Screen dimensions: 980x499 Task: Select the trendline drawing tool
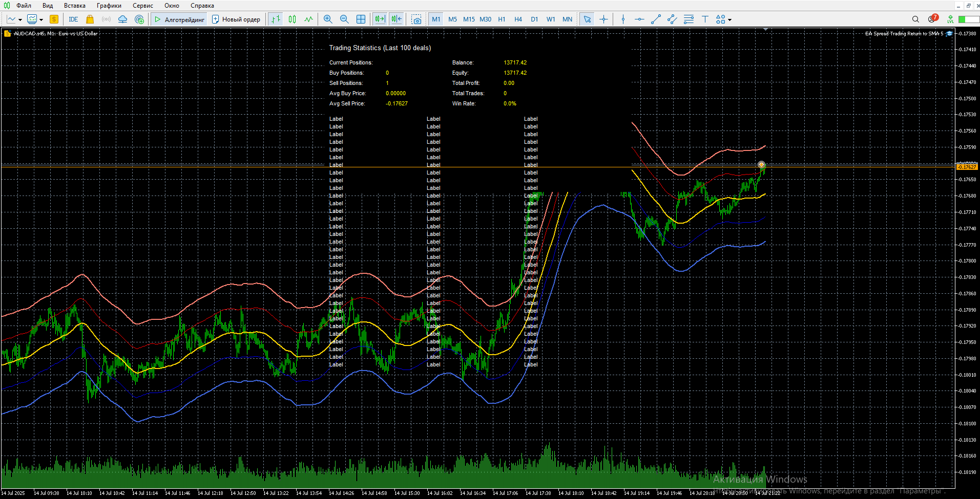656,19
